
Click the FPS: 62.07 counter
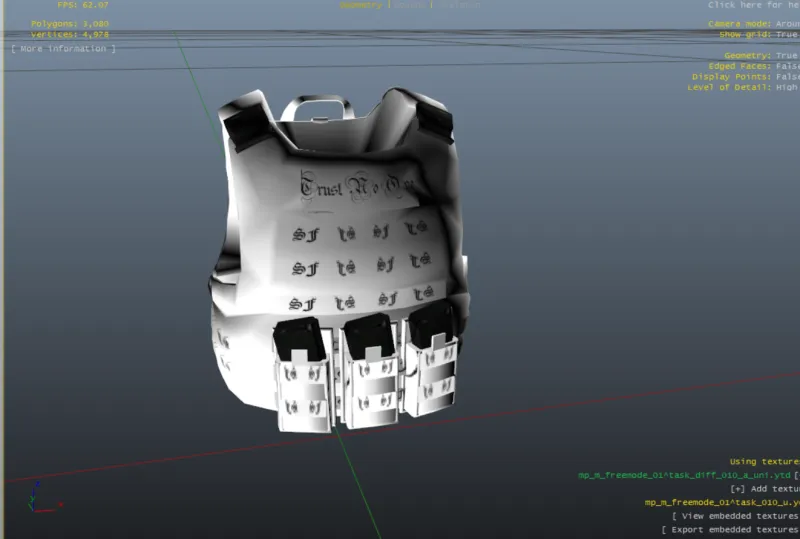[83, 5]
